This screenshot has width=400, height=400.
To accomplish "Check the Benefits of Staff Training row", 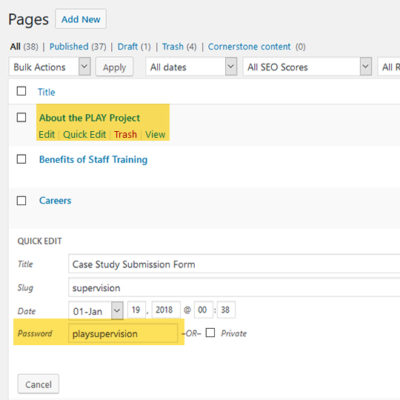I will pyautogui.click(x=21, y=159).
